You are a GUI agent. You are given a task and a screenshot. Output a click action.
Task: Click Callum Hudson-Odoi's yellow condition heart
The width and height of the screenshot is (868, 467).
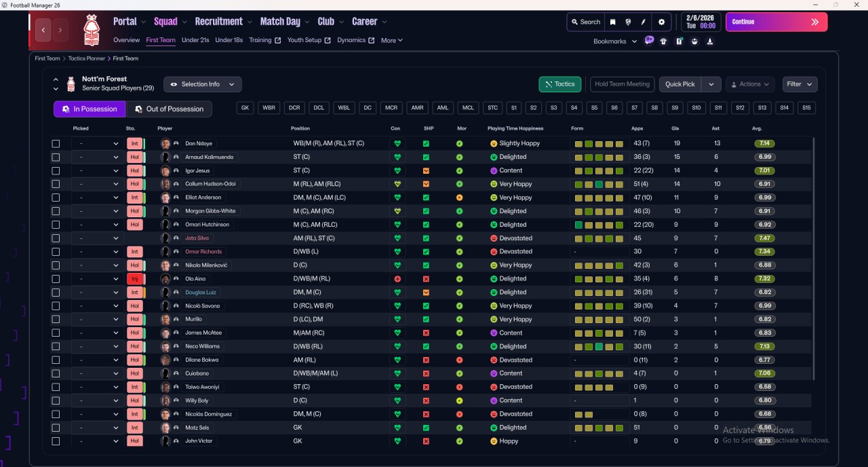[397, 184]
